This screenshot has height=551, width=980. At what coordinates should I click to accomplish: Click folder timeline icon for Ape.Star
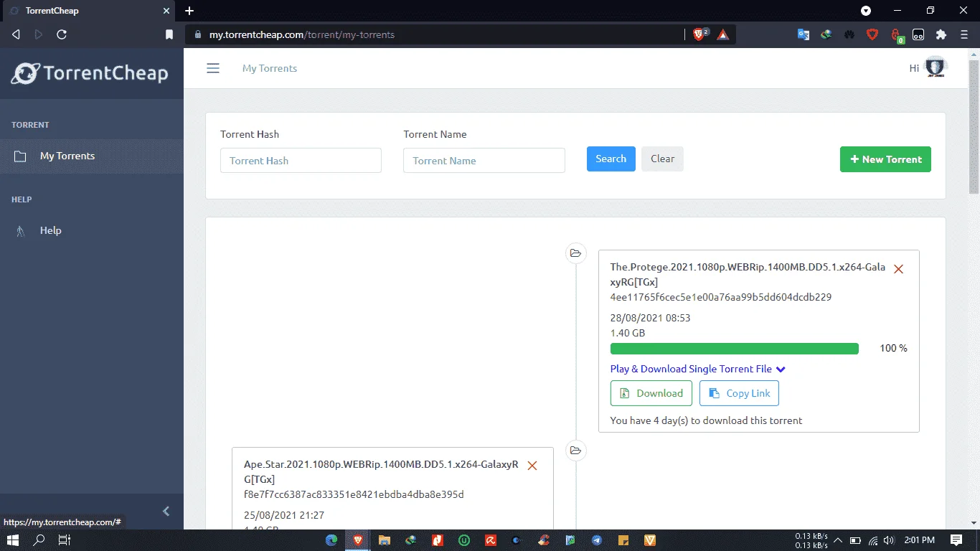coord(575,451)
